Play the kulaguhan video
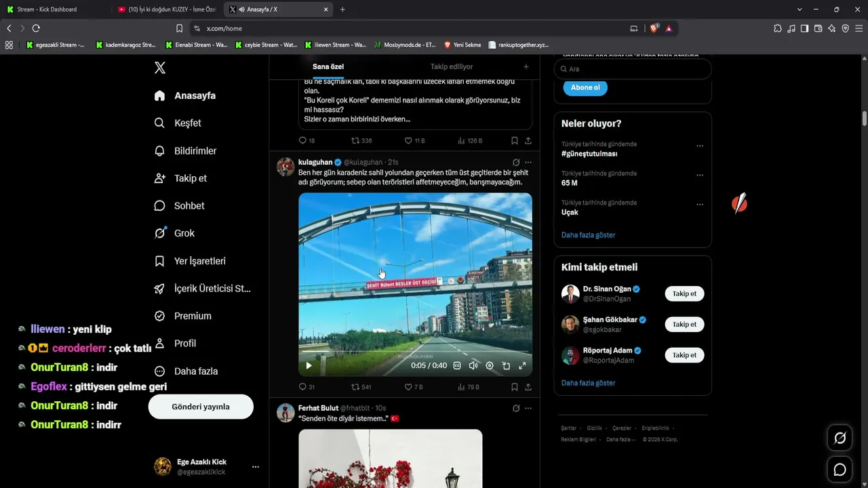The height and width of the screenshot is (488, 868). [x=309, y=366]
